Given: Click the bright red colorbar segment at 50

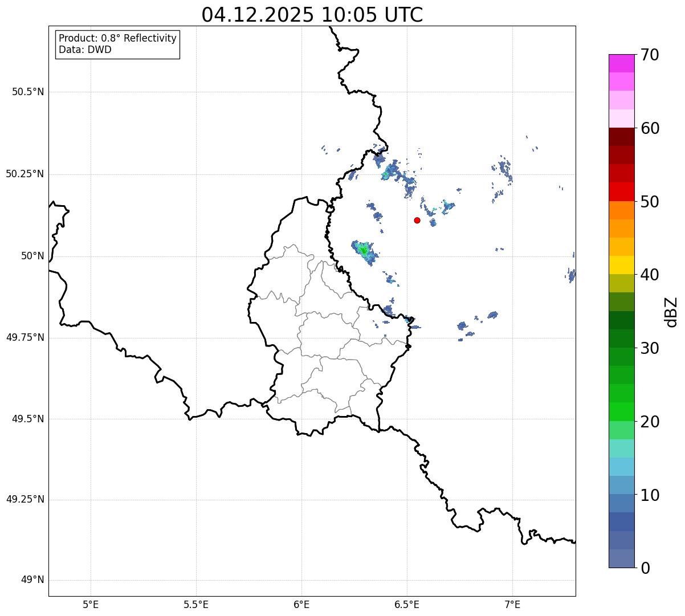Looking at the screenshot, I should (621, 191).
